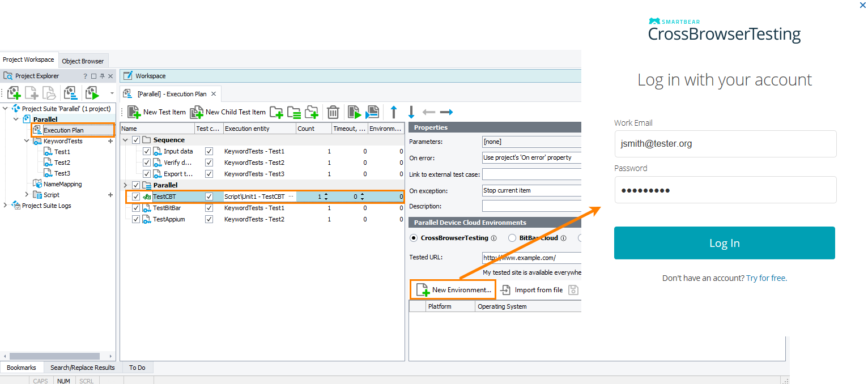The width and height of the screenshot is (868, 384).
Task: Toggle the Input data test case checkbox
Action: [209, 151]
